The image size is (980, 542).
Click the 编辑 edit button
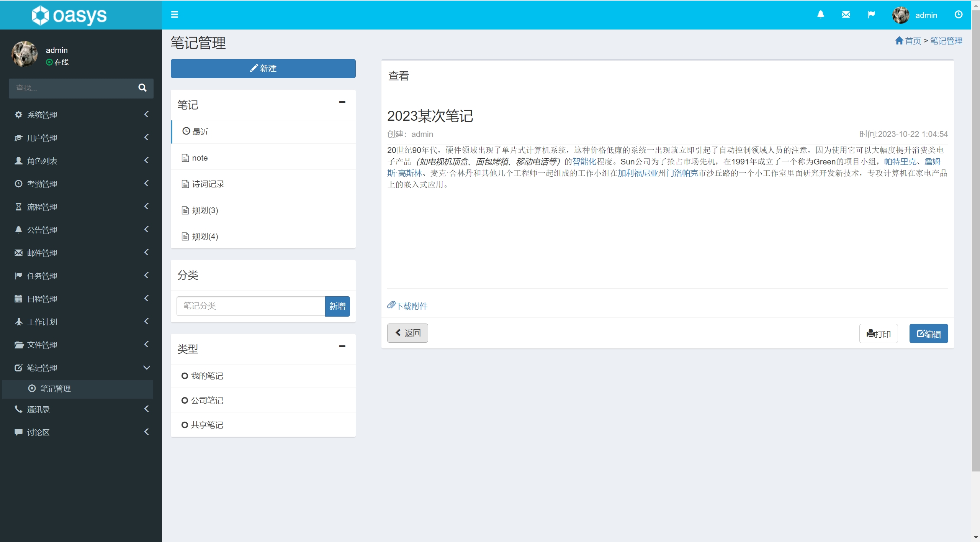tap(928, 333)
